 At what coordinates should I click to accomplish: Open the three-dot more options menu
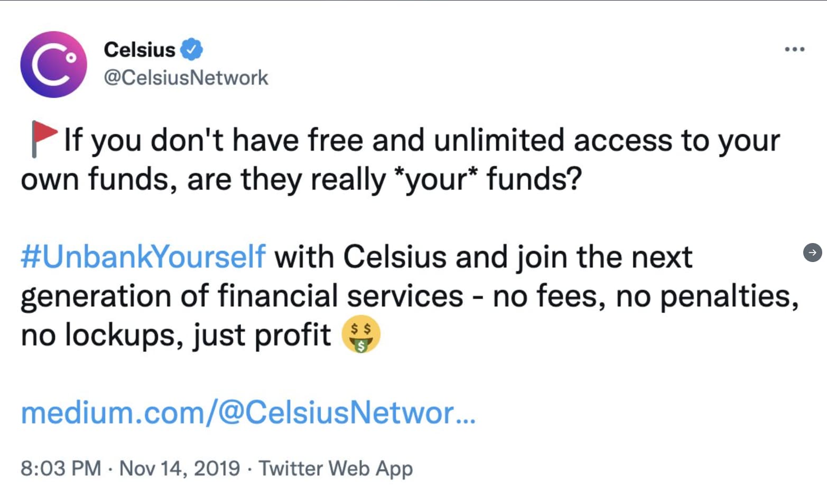(794, 49)
